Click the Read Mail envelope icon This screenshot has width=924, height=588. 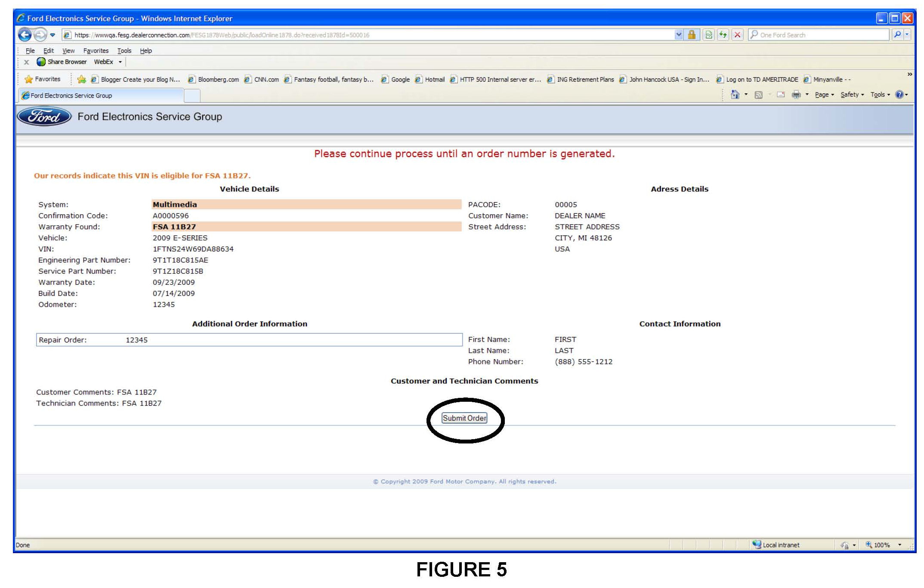(781, 95)
